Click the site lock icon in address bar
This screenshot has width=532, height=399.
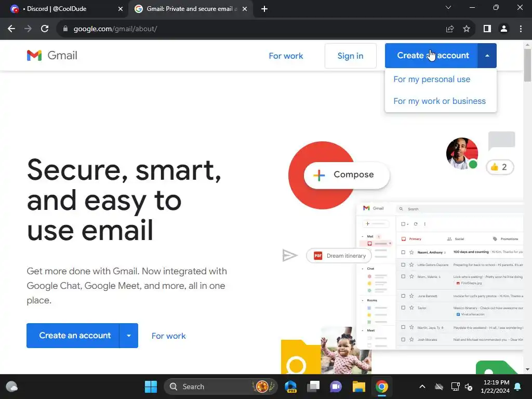pyautogui.click(x=65, y=29)
